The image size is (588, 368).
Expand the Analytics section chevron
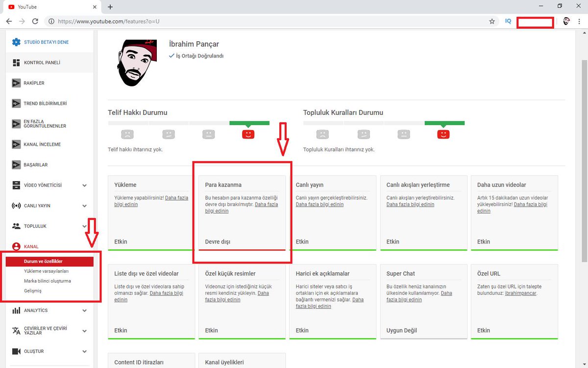pyautogui.click(x=84, y=311)
